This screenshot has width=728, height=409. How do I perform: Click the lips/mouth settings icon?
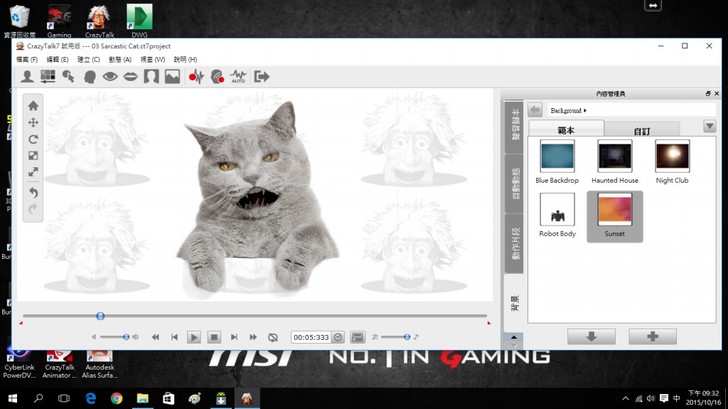click(130, 76)
